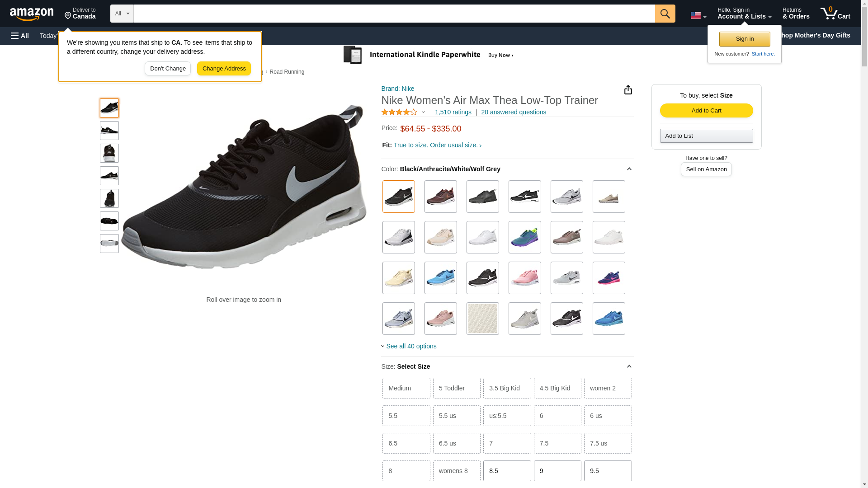Collapse the Color section chevron
This screenshot has width=868, height=488.
(x=629, y=169)
